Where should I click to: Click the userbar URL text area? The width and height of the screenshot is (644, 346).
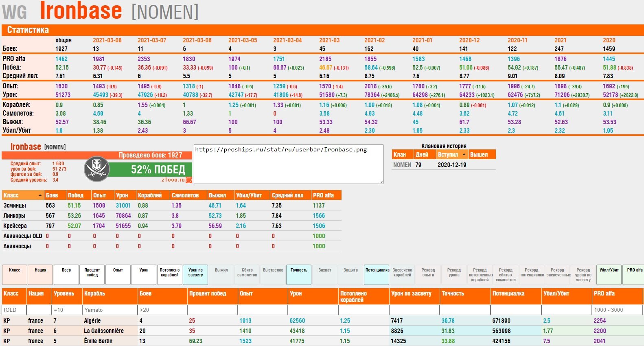point(288,164)
